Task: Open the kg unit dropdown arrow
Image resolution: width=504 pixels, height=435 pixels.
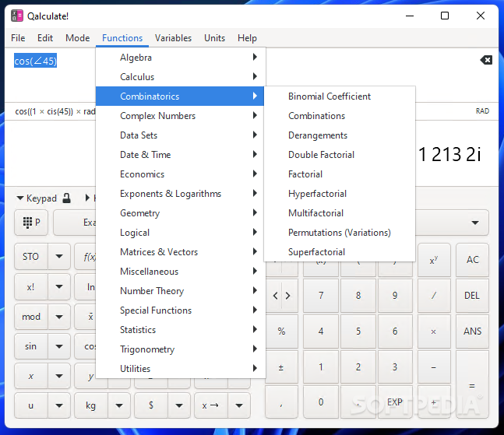Action: point(119,405)
